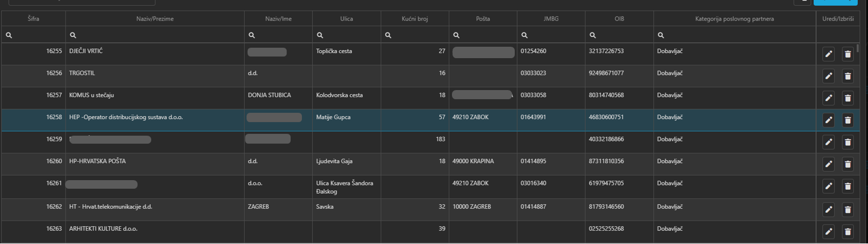Click trash icon for HEP -Operator row
Screen dimensions: 868x244
coord(847,120)
